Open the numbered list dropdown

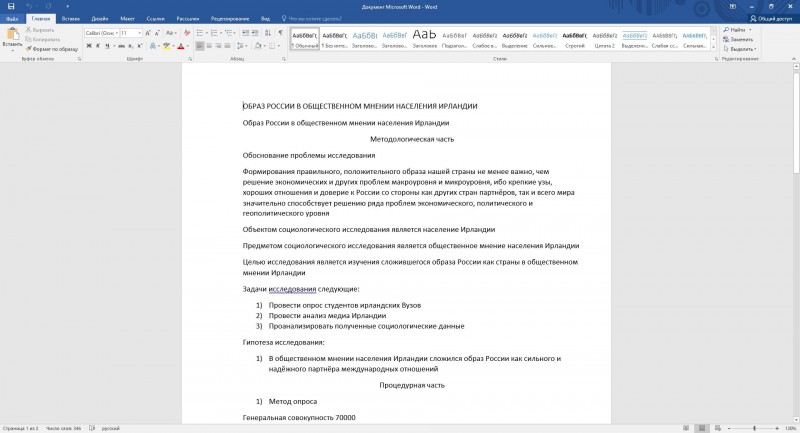coord(220,33)
